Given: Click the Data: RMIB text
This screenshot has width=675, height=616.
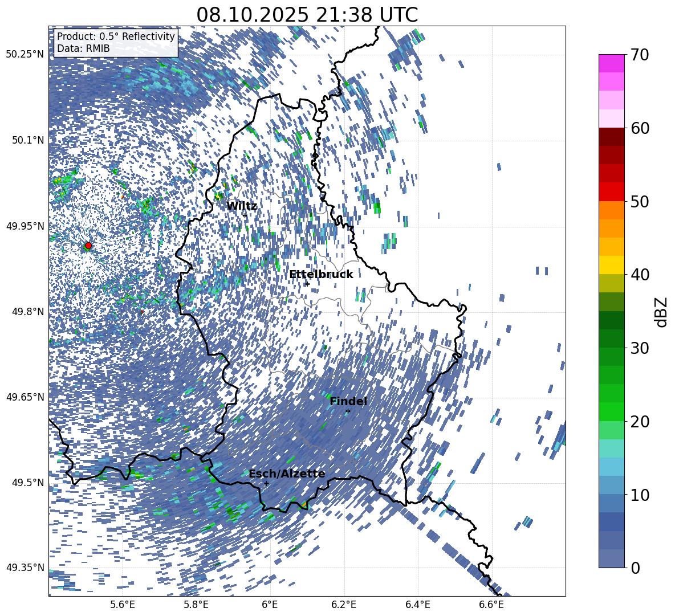Looking at the screenshot, I should click(83, 48).
